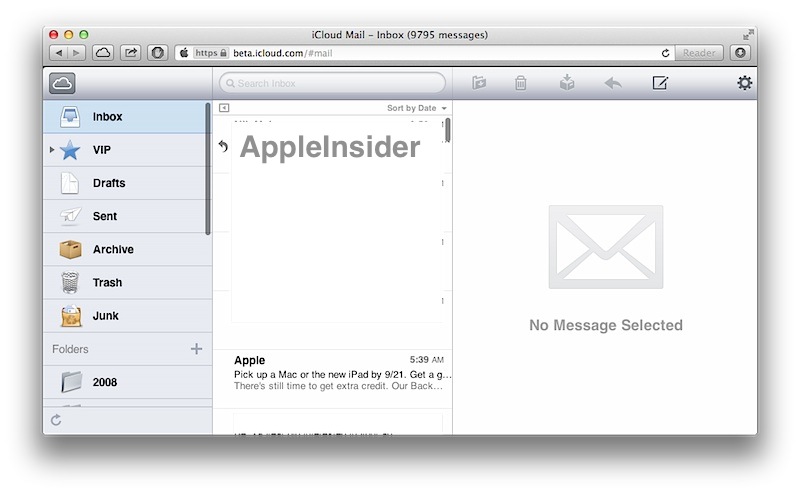
Task: Click Safari's Share button
Action: point(131,53)
